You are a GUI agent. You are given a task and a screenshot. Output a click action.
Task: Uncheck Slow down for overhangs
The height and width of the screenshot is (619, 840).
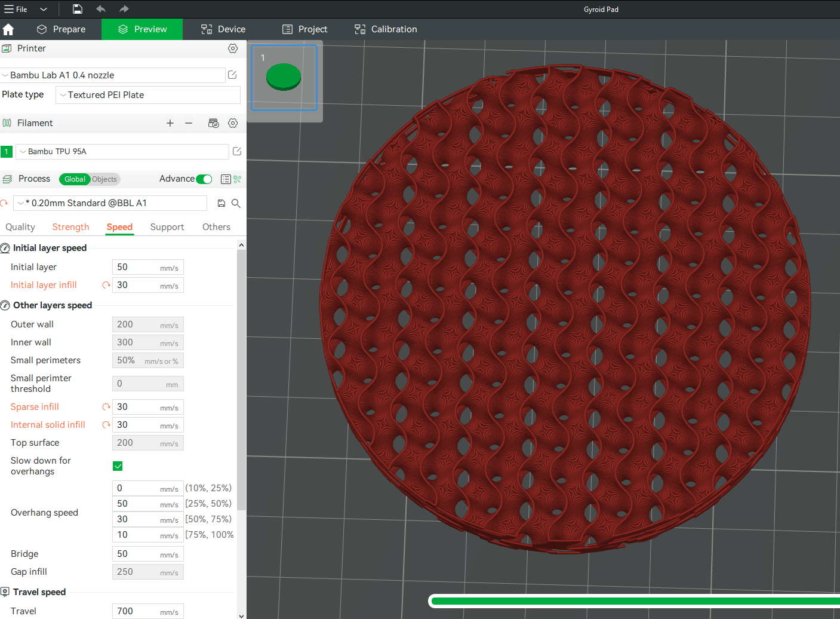coord(118,466)
